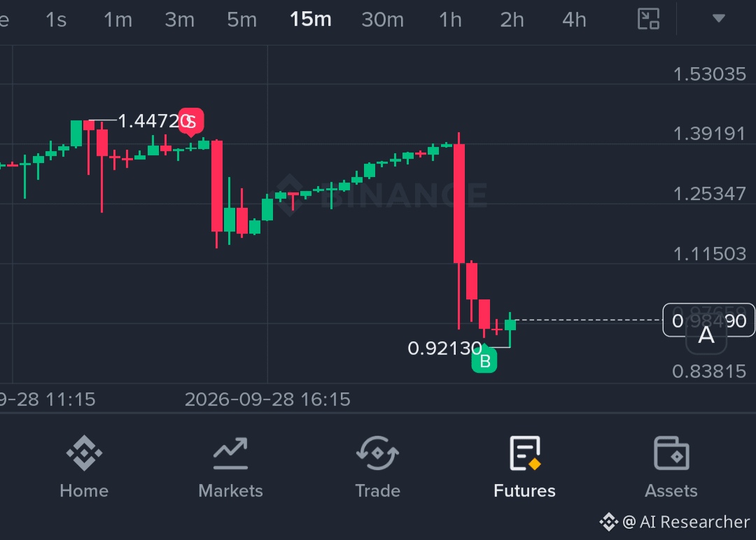Select the Futures document icon
756x540 pixels.
tap(524, 453)
